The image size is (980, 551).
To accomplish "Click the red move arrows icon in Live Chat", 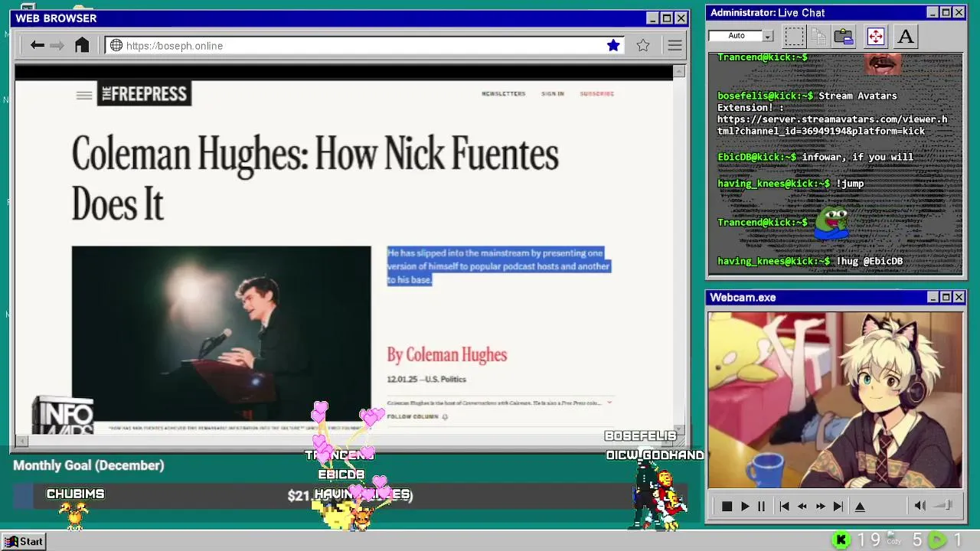I will pyautogui.click(x=875, y=36).
